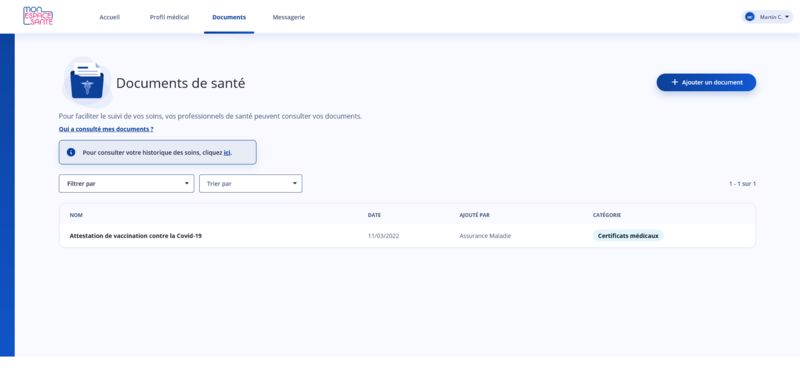The width and height of the screenshot is (800, 378).
Task: Switch to the Messagerie tab
Action: click(x=289, y=17)
